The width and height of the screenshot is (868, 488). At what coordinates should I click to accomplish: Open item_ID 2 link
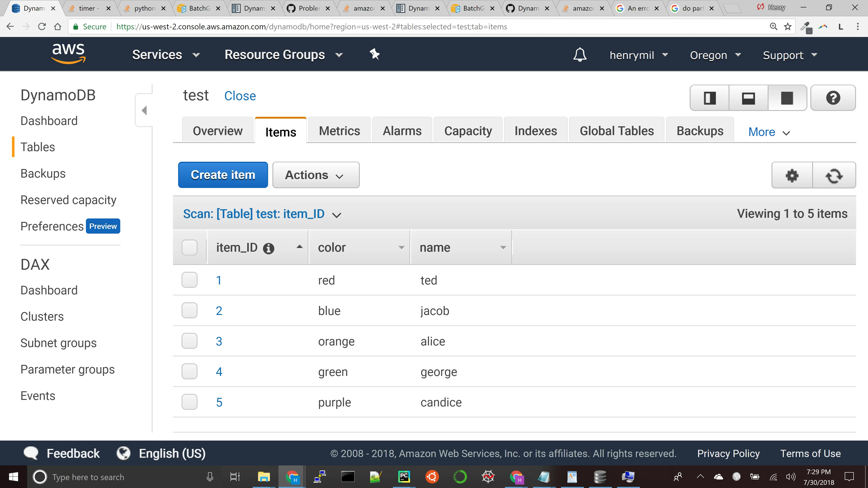[x=219, y=310]
